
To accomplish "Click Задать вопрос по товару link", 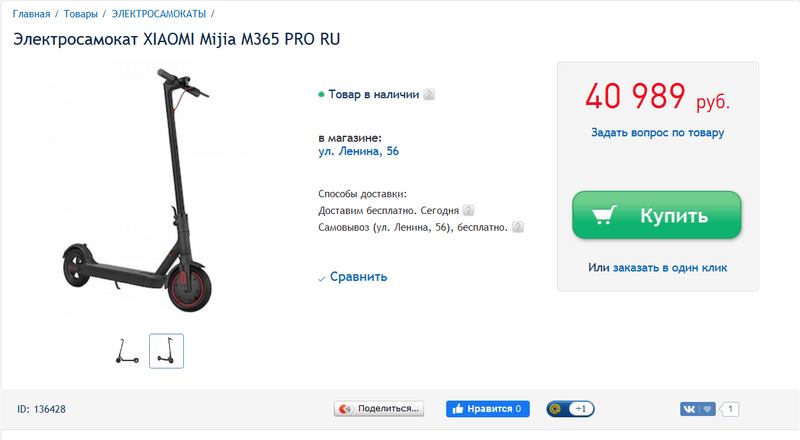I will coord(658,133).
